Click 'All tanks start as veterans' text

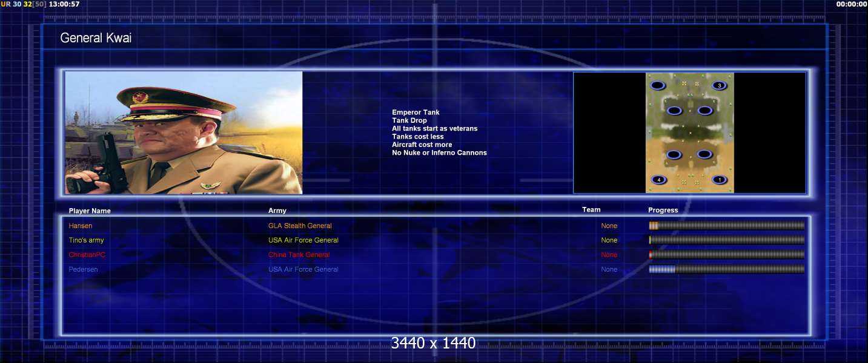pos(434,128)
